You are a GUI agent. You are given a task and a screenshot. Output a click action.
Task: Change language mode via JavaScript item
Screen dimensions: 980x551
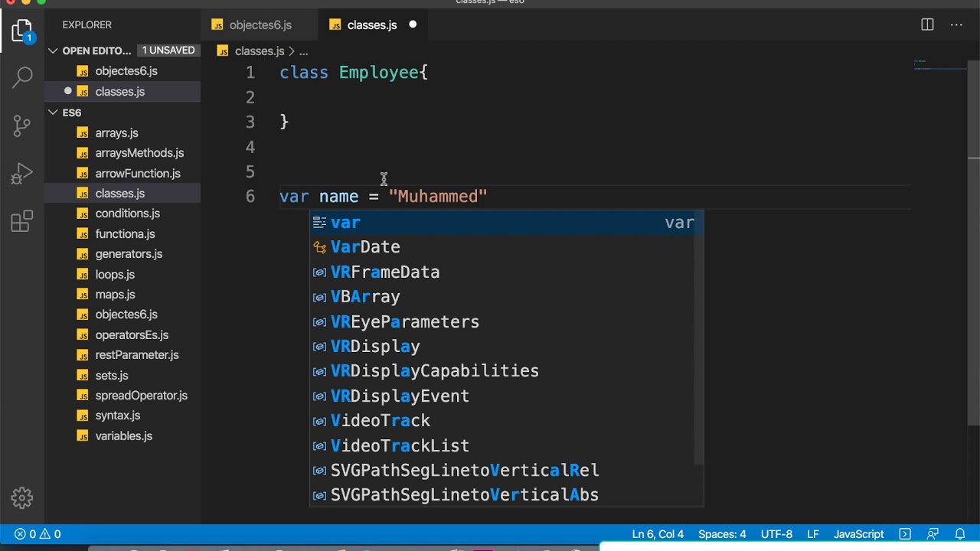858,534
